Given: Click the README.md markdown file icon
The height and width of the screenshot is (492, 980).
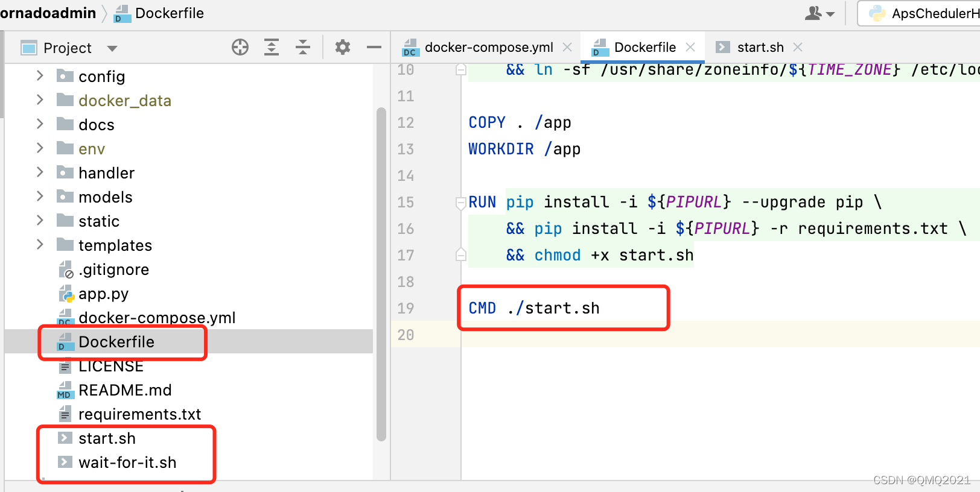Looking at the screenshot, I should [x=65, y=390].
